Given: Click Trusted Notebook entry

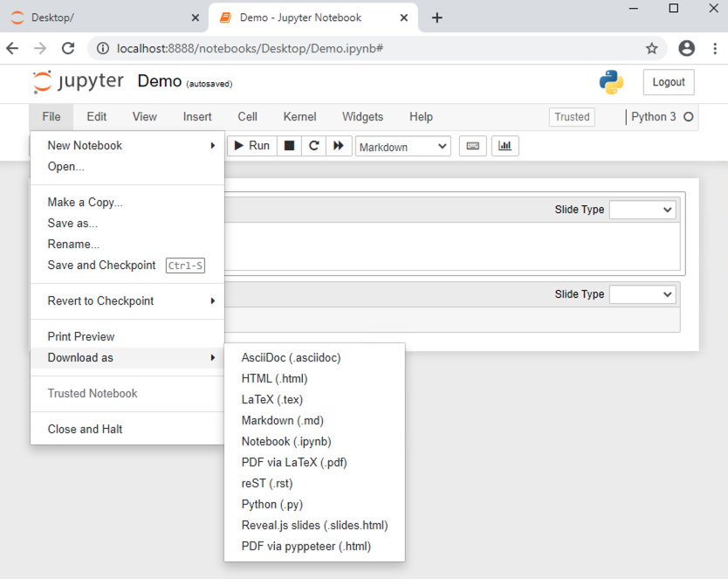Looking at the screenshot, I should 127,393.
